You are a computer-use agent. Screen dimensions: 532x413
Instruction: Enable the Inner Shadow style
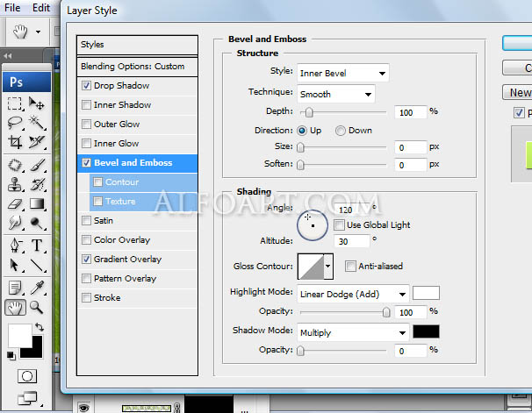[x=86, y=105]
